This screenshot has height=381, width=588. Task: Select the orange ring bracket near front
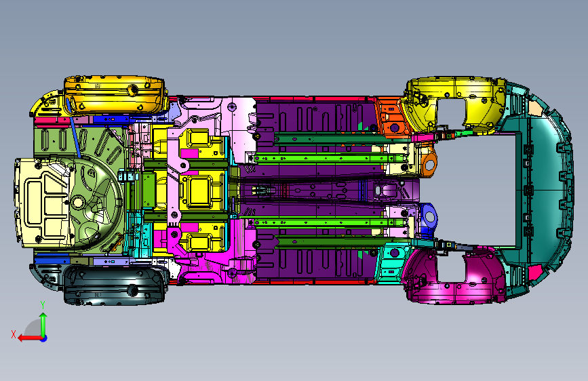429,164
